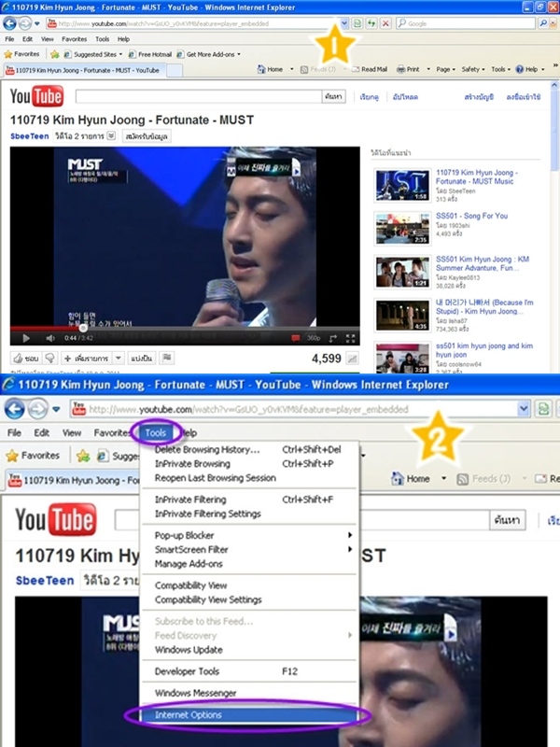
Task: Click Read Mail icon in command bar
Action: click(x=356, y=69)
